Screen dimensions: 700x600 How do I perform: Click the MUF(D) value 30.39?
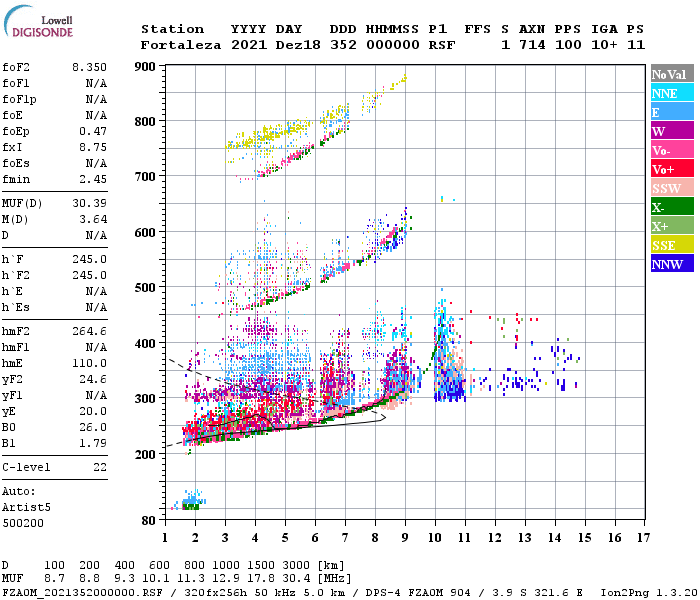[89, 203]
